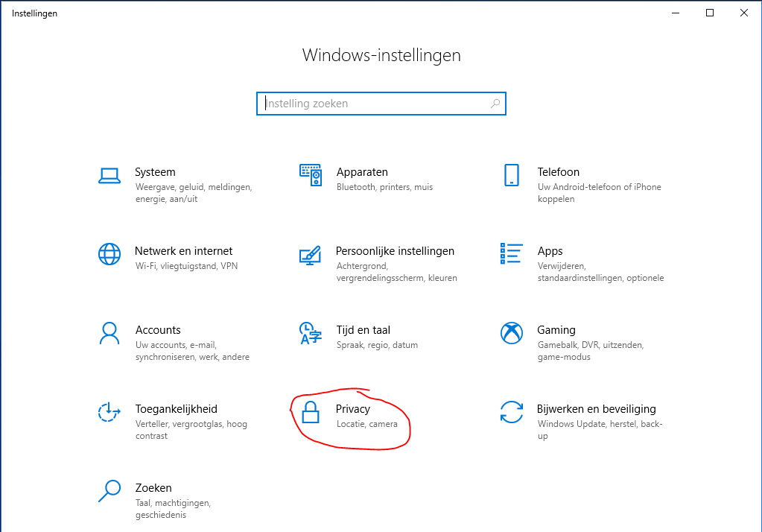Viewport: 762px width, 532px height.
Task: Open the Toegankelijkheid dashed clock icon
Action: click(109, 412)
